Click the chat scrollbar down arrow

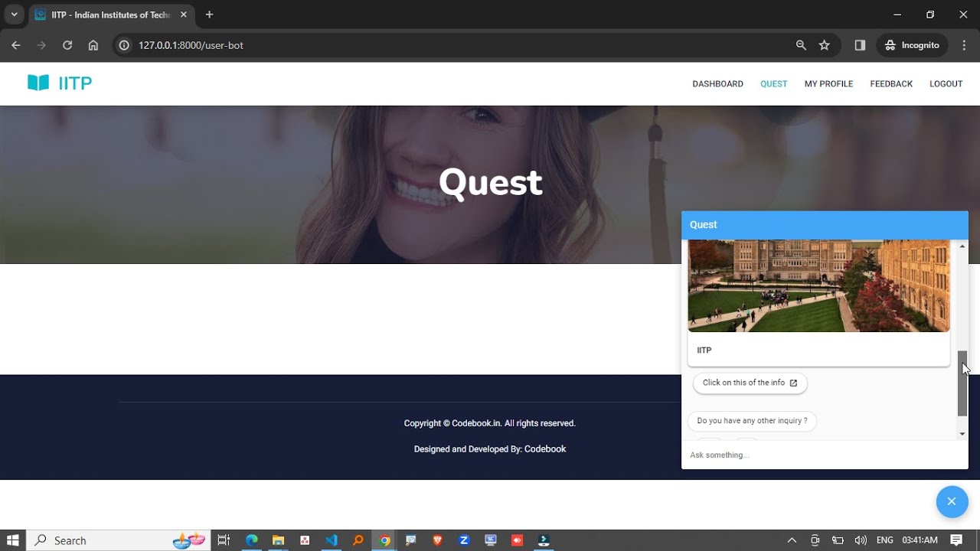[962, 434]
